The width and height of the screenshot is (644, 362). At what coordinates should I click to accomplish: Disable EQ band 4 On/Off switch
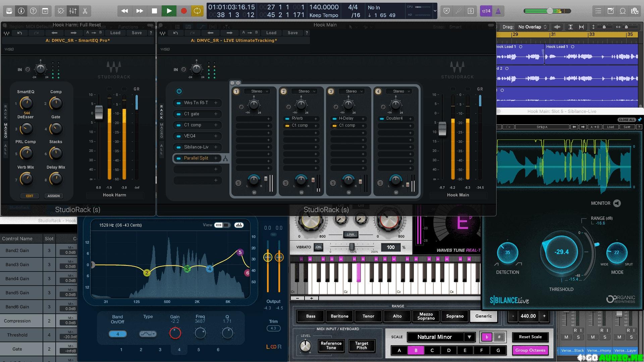(118, 334)
